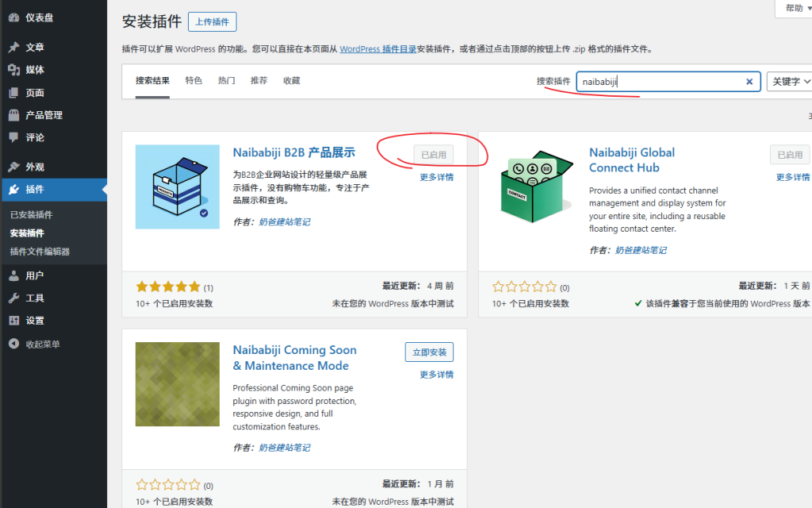This screenshot has width=812, height=508.
Task: Clear search text with the X icon
Action: coord(749,82)
